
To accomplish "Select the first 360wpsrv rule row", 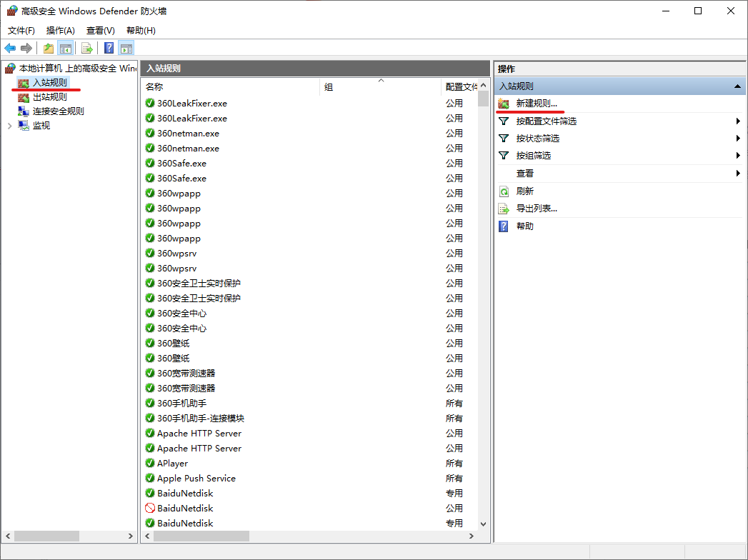I will [x=310, y=254].
